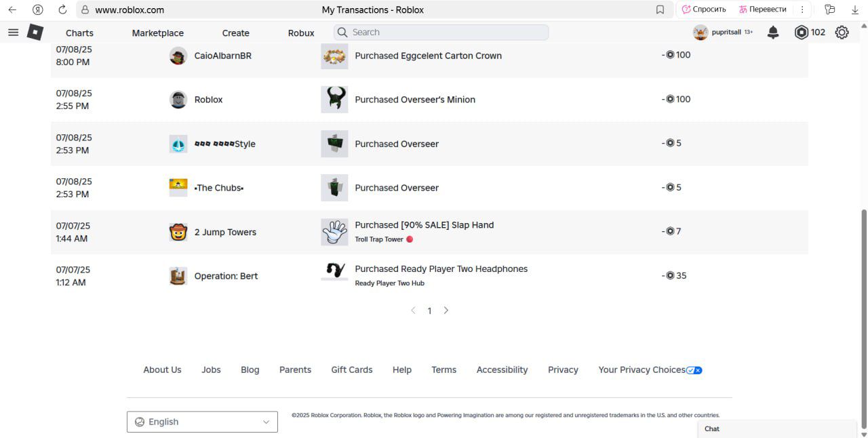Open the Gift Cards footer link
Image resolution: width=868 pixels, height=438 pixels.
point(351,370)
